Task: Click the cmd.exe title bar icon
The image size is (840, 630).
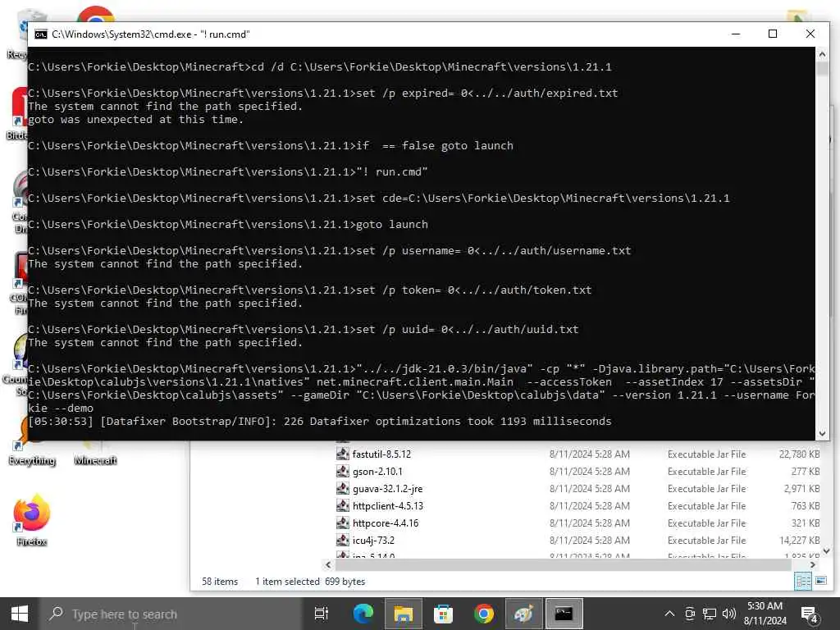Action: pyautogui.click(x=41, y=34)
